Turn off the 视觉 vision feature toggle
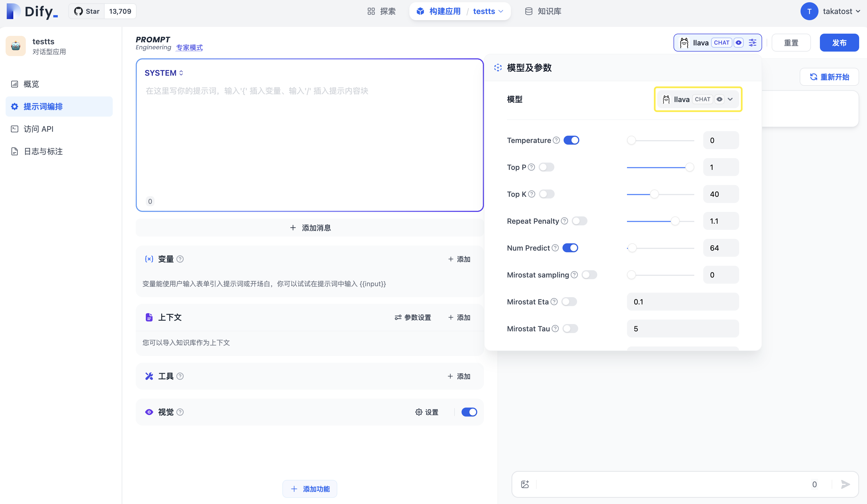The image size is (867, 504). (x=469, y=412)
